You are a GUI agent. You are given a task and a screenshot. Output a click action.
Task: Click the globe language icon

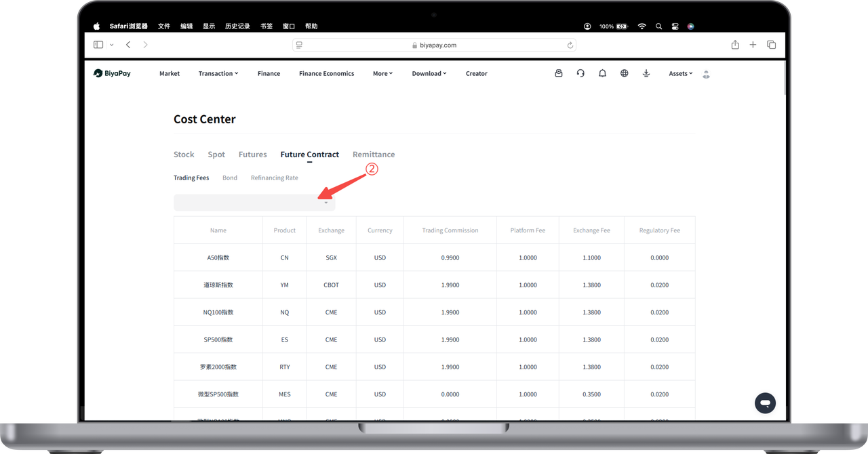(x=624, y=73)
